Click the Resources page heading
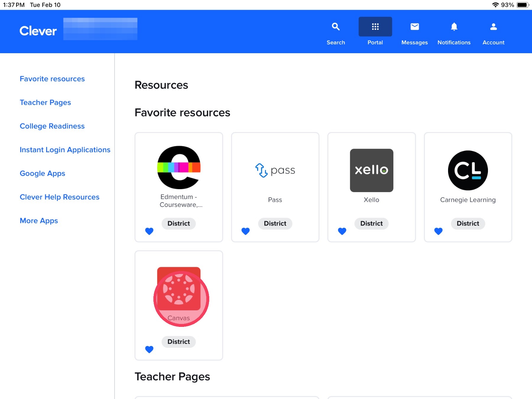 (161, 85)
